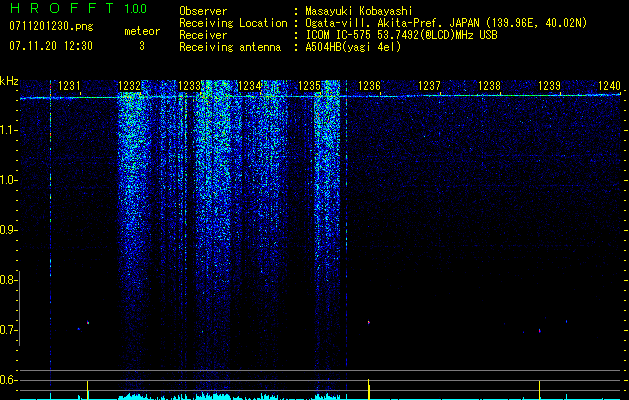This screenshot has height=400, width=629.
Task: Select observer name Masayuki Kobayashi
Action: click(x=359, y=11)
